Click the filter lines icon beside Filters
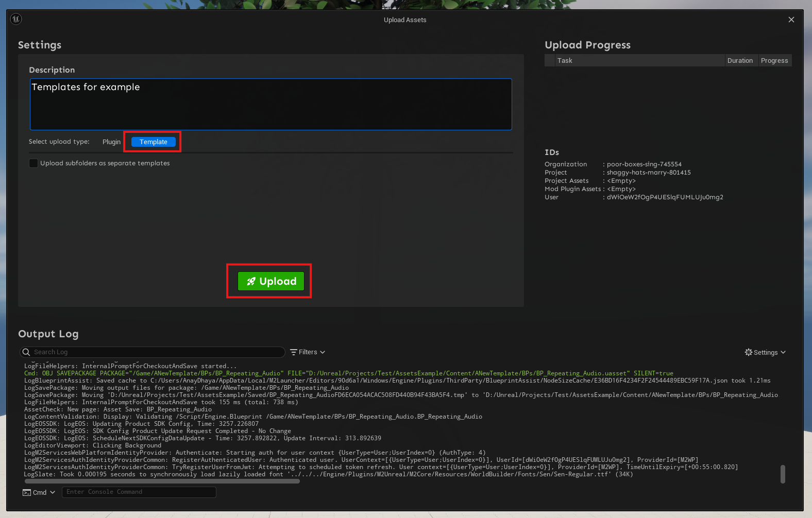This screenshot has height=518, width=812. click(x=294, y=352)
